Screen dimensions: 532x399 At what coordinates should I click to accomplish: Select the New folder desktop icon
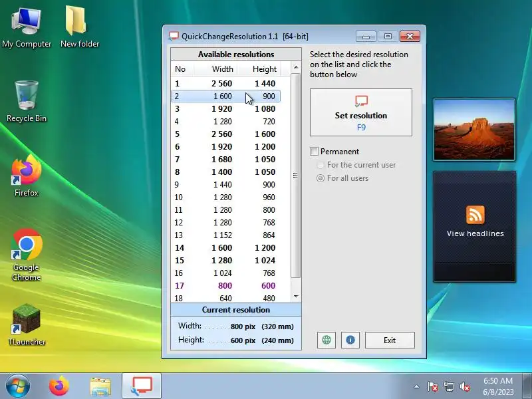[x=79, y=28]
